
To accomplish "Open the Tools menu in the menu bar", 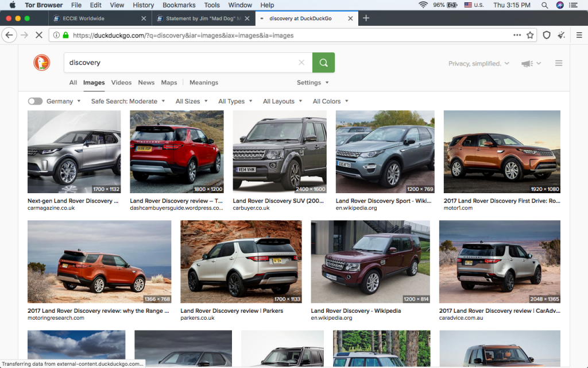I will point(212,5).
